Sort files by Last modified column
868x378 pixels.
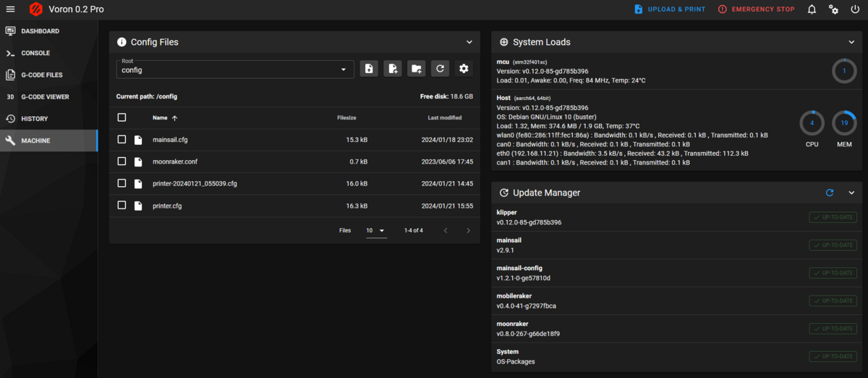(x=445, y=117)
